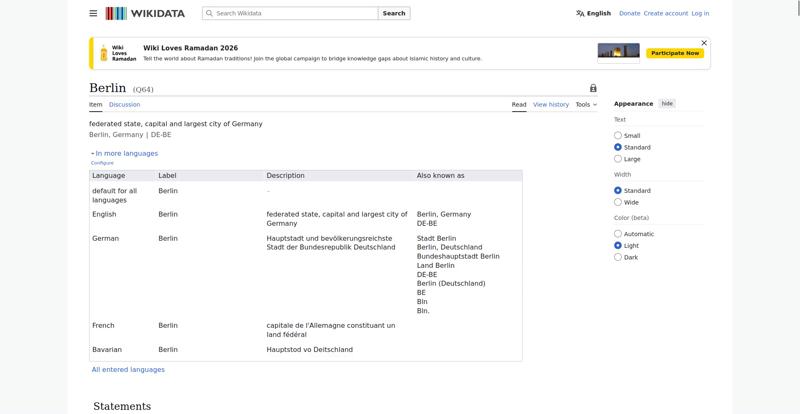The width and height of the screenshot is (800, 414).
Task: Enable the Dark color mode
Action: click(x=618, y=257)
